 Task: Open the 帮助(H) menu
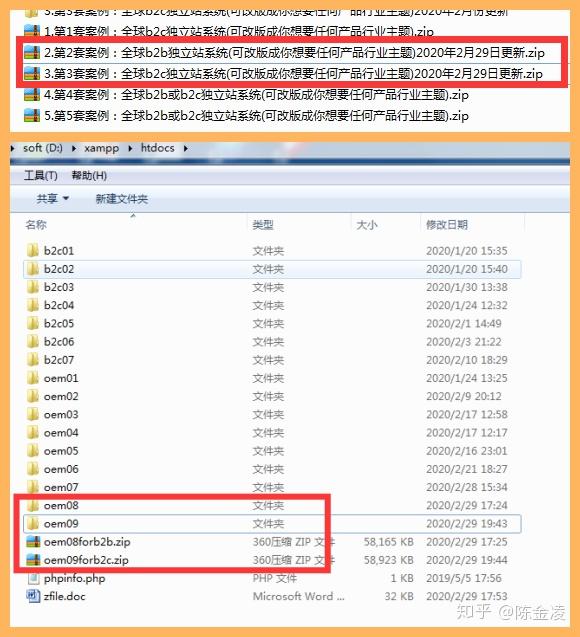(x=89, y=176)
